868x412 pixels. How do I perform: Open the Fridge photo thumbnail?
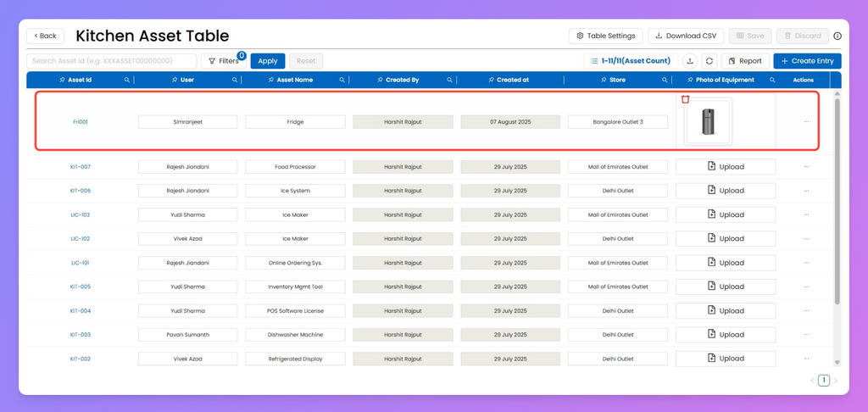(x=709, y=122)
